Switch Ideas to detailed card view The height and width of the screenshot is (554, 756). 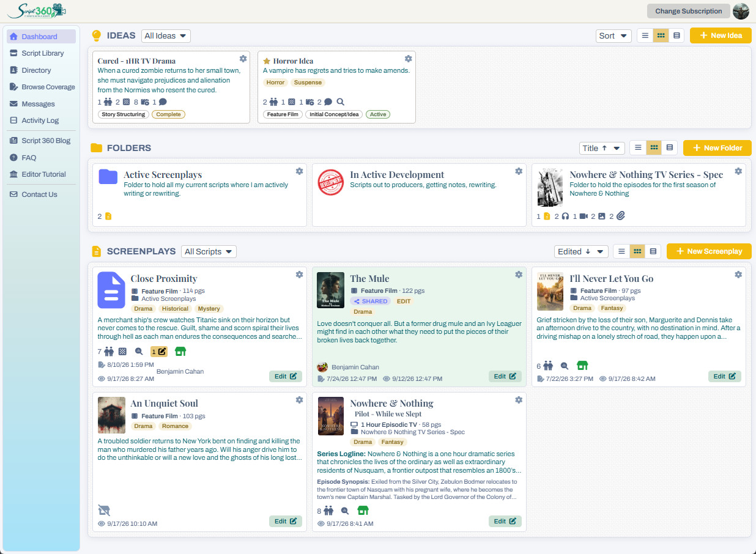tap(676, 35)
